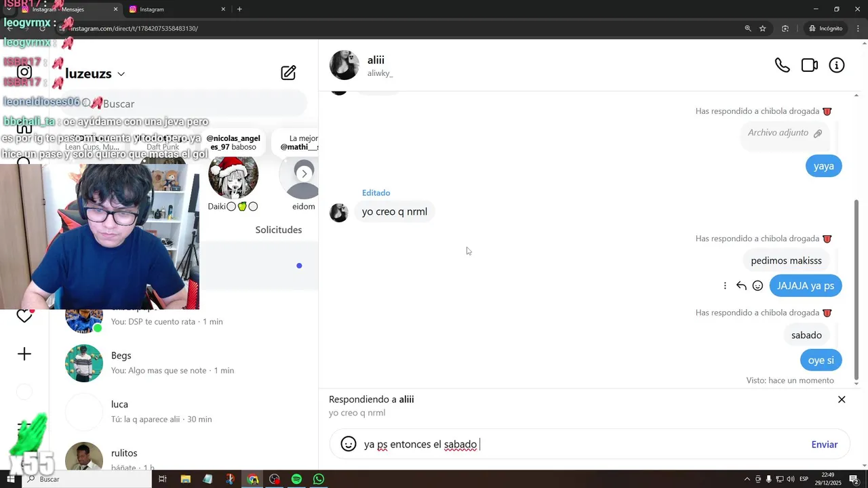Open notifications heart icon in sidebar

[24, 316]
